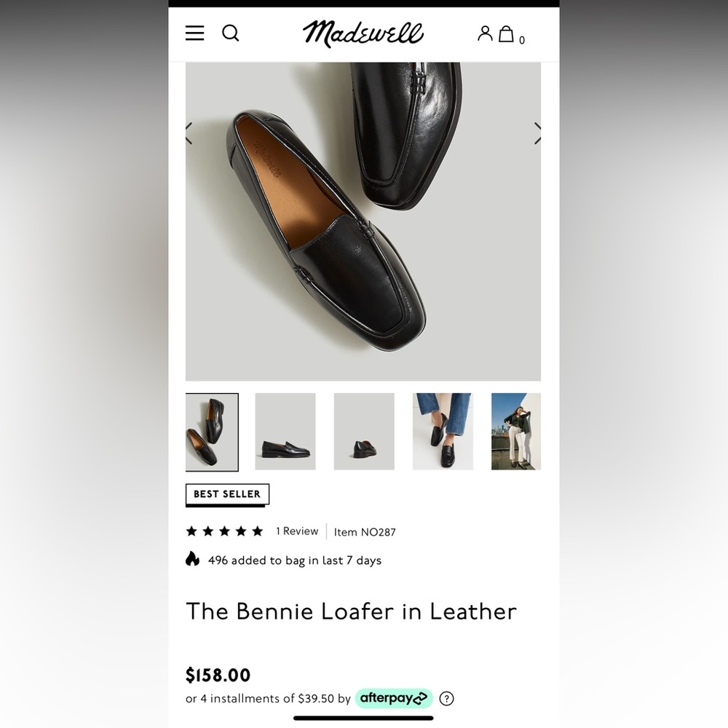Image resolution: width=728 pixels, height=728 pixels.
Task: View the shopping bag icon
Action: click(x=508, y=33)
